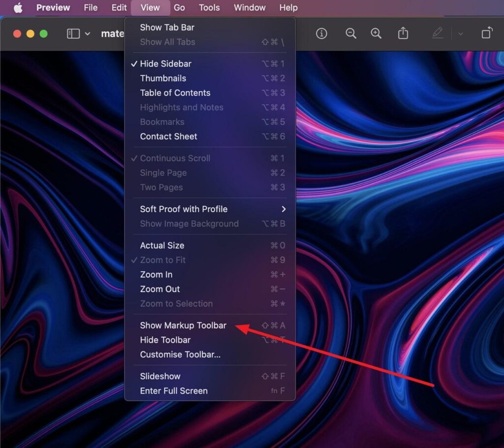Expand Soft Proof with Profile submenu
The image size is (504, 448).
pyautogui.click(x=210, y=209)
